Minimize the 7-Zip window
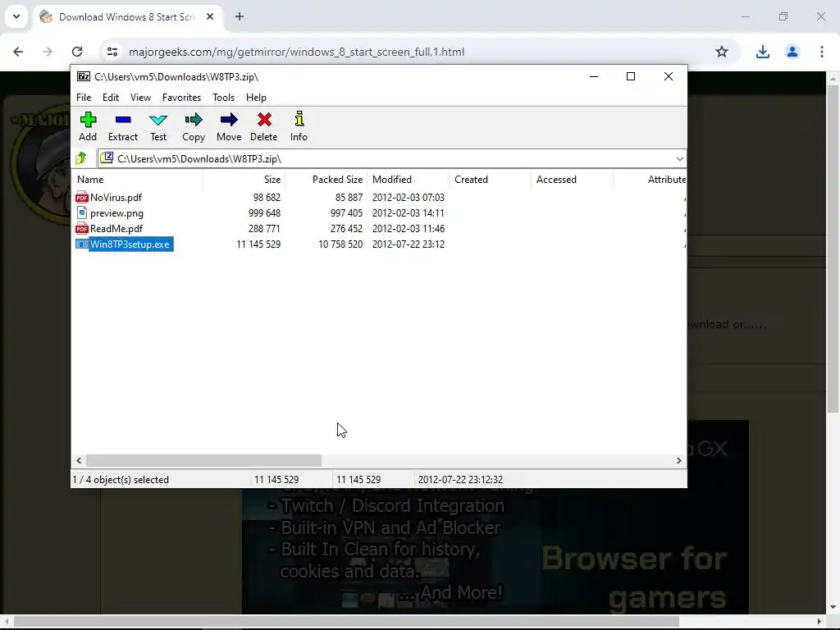 tap(594, 76)
